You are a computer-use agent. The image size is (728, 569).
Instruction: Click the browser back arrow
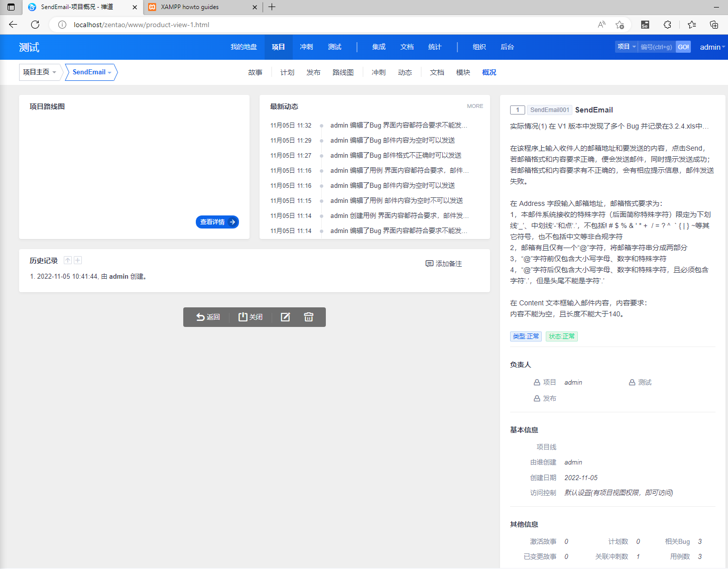(x=13, y=25)
